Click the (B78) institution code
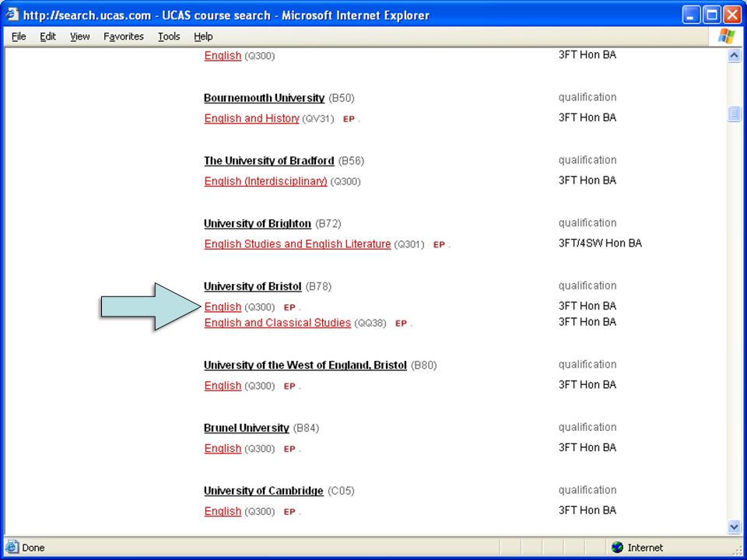This screenshot has width=747, height=560. pyautogui.click(x=318, y=287)
